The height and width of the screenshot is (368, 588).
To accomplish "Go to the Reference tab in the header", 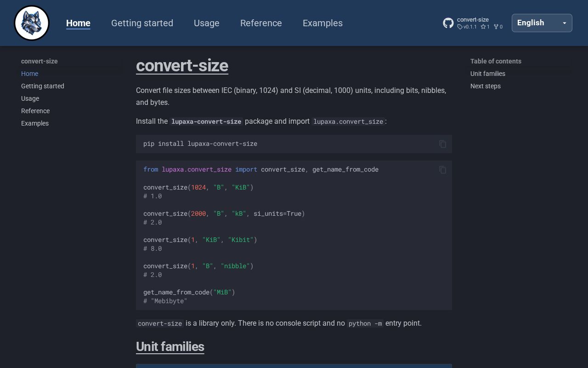I will (261, 23).
